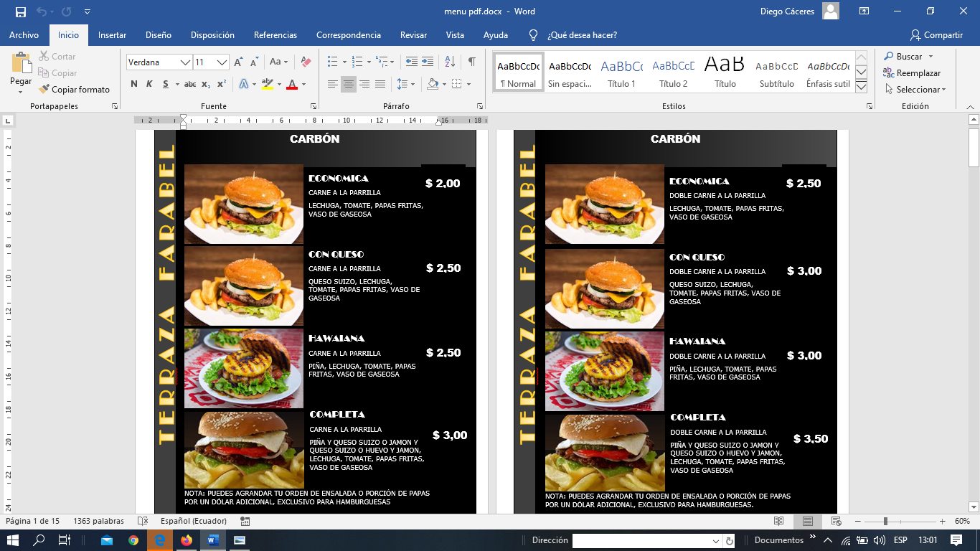Switch to the Referencias tab
The height and width of the screenshot is (551, 980).
tap(275, 35)
